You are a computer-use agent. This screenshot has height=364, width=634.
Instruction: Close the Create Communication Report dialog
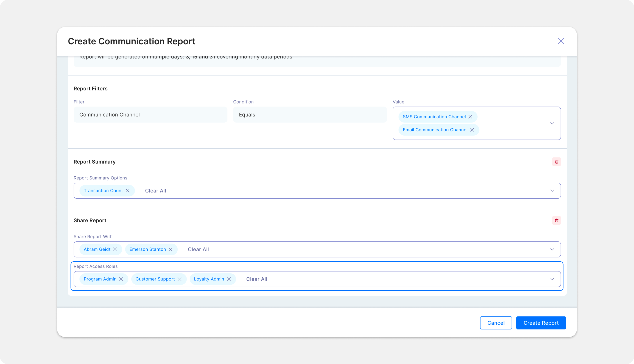[561, 41]
